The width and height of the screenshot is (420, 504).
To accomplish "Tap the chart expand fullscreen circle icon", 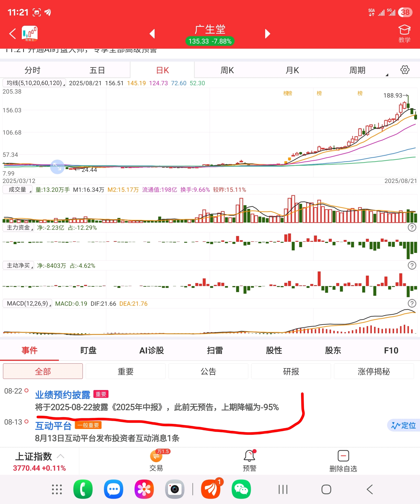I will point(57,167).
